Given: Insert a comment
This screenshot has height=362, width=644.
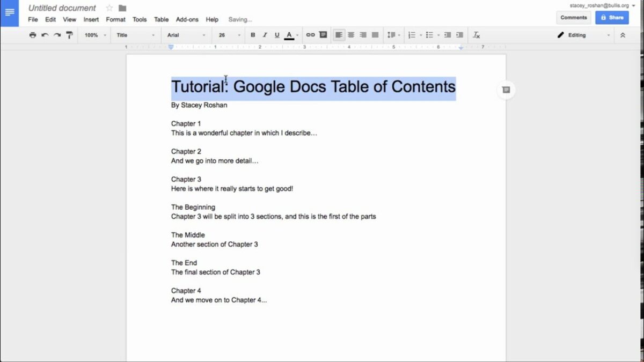Looking at the screenshot, I should (323, 34).
